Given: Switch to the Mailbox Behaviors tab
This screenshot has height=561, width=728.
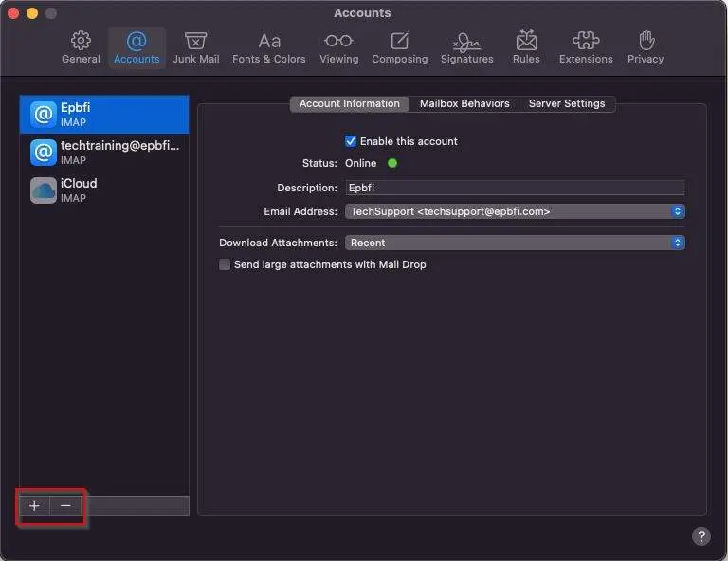Looking at the screenshot, I should tap(464, 103).
